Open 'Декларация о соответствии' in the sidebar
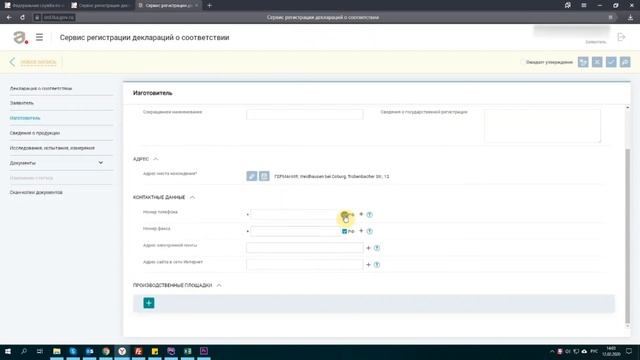 pyautogui.click(x=41, y=88)
